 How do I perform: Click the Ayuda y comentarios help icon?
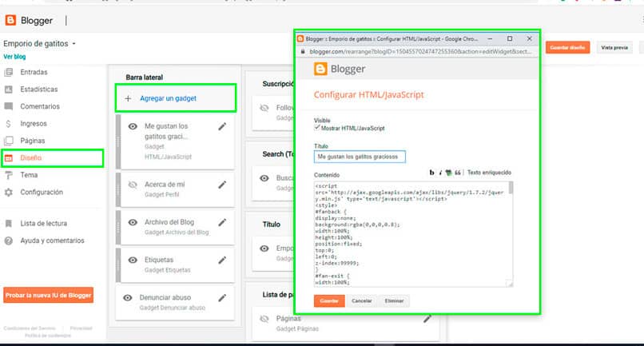[8, 241]
